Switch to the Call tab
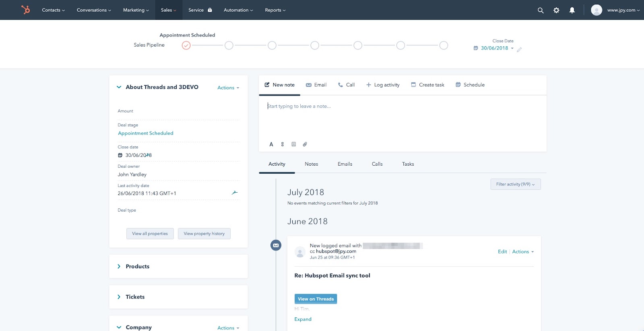The height and width of the screenshot is (331, 644). coord(346,85)
